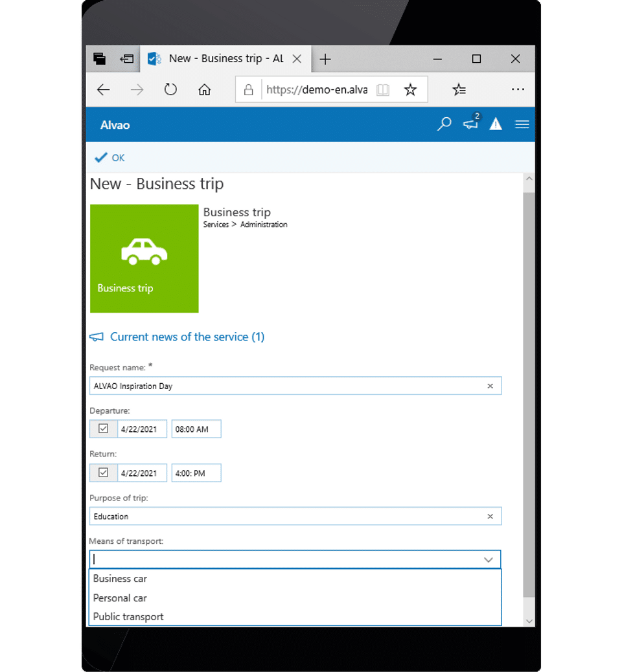
Task: Click the Departure date field
Action: pyautogui.click(x=141, y=429)
